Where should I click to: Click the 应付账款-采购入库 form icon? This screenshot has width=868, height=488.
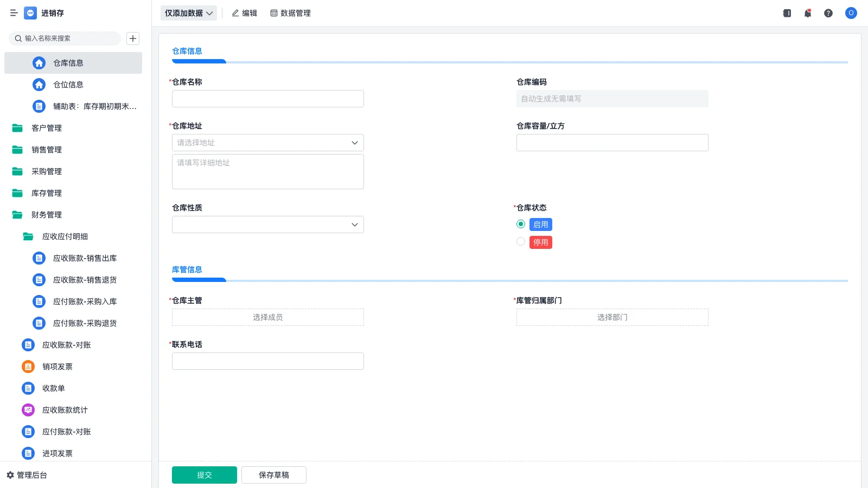[x=39, y=301]
